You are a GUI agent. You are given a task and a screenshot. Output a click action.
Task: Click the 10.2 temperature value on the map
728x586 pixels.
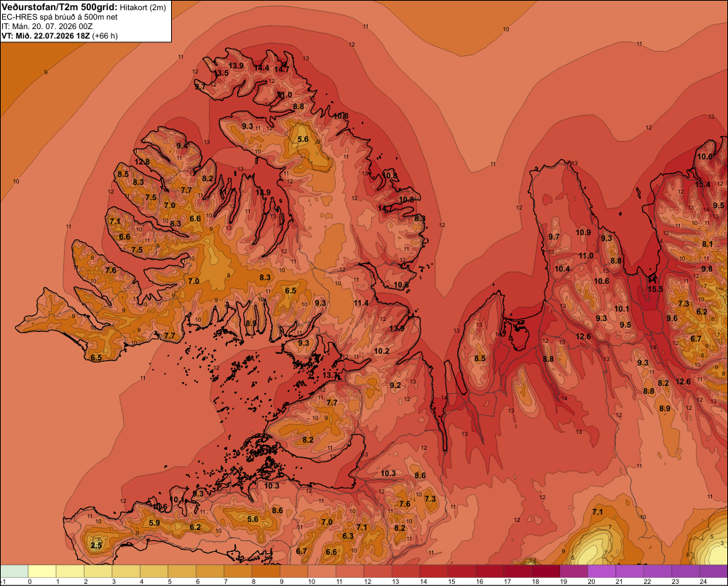[x=381, y=351]
